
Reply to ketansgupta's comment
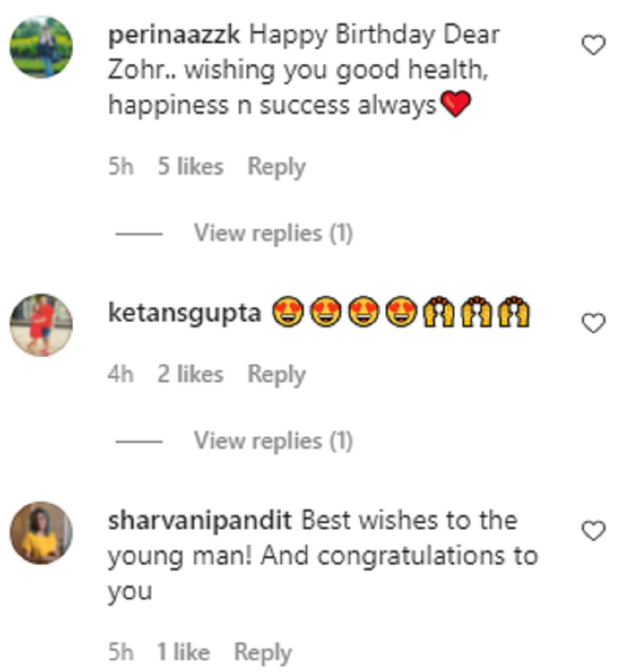point(276,374)
